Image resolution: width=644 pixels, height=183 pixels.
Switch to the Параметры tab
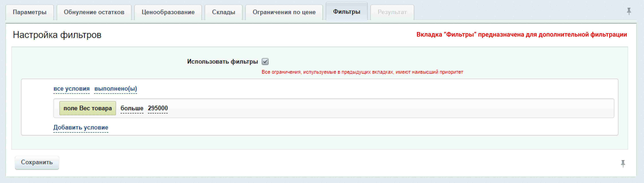[x=30, y=12]
